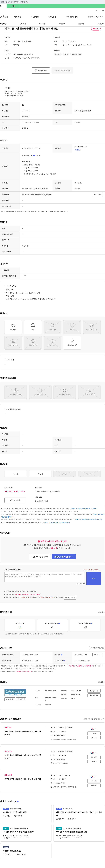Click the 고용24 입사지원 불가능 button
The image size is (105, 868).
(x=62, y=70)
